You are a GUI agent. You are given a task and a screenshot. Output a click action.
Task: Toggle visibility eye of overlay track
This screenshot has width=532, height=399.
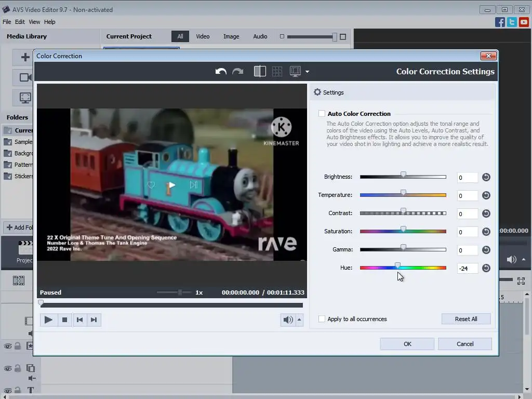7,368
